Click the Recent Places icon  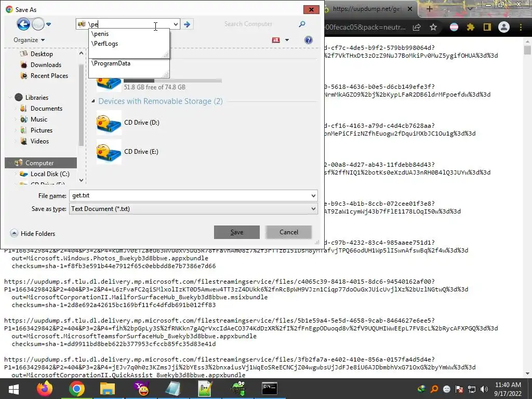click(24, 76)
